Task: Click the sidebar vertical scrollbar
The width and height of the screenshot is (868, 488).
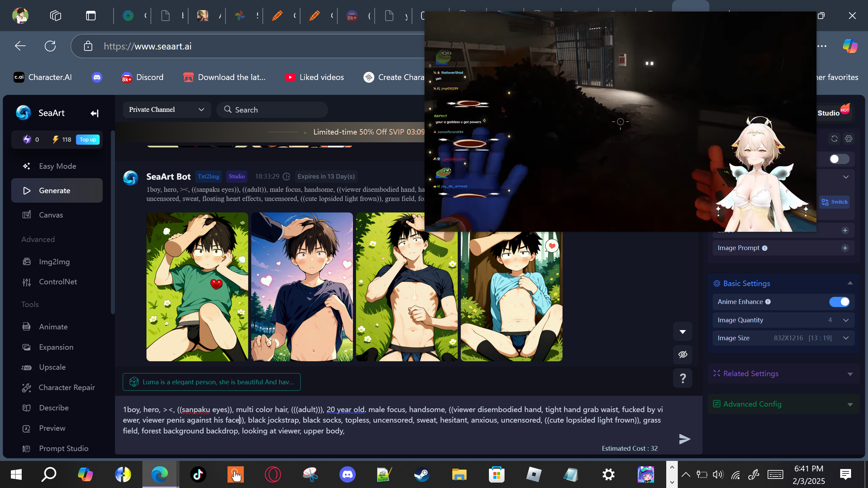Action: coord(113,222)
